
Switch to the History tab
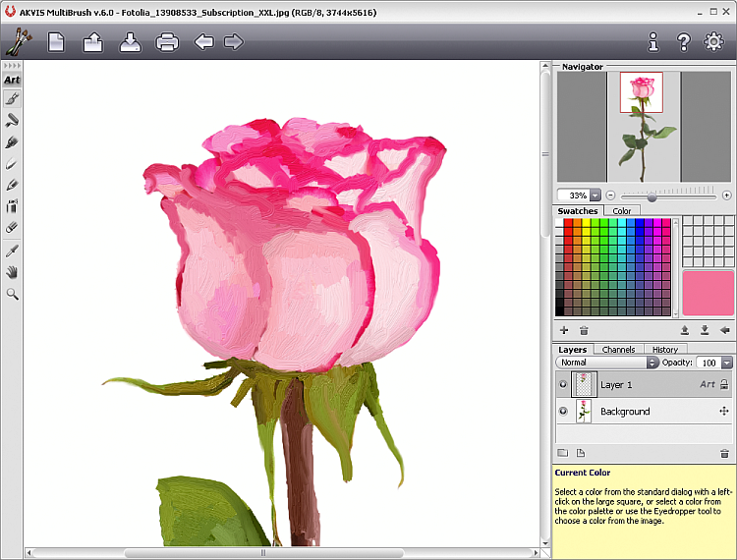tap(664, 350)
